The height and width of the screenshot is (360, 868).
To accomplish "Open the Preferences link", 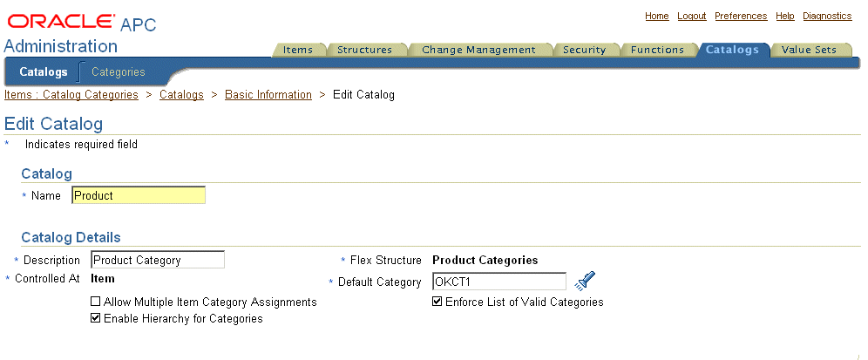I will click(x=742, y=16).
